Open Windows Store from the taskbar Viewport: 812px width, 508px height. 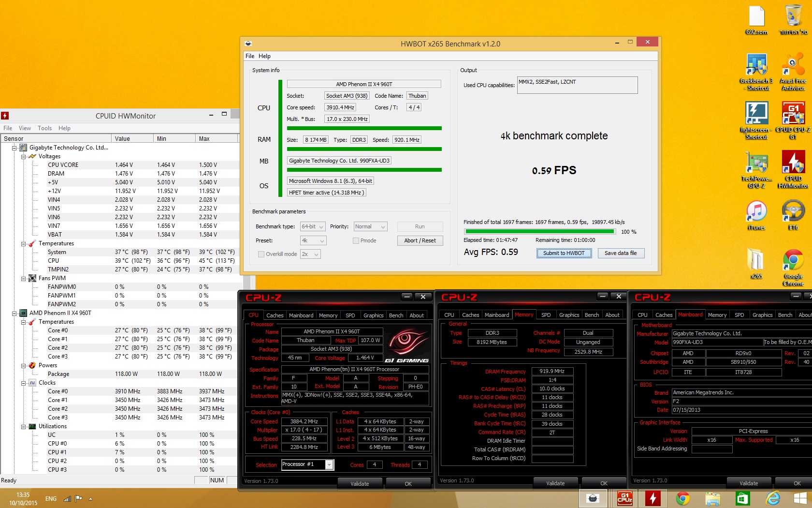click(743, 498)
